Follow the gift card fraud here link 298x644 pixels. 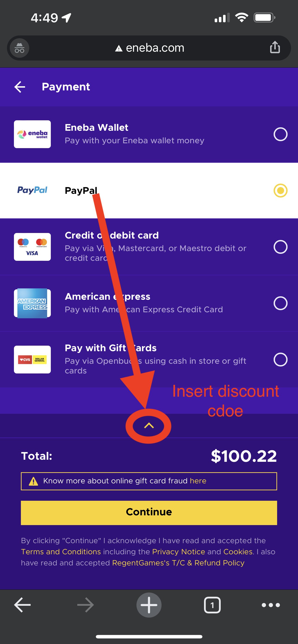(x=198, y=481)
